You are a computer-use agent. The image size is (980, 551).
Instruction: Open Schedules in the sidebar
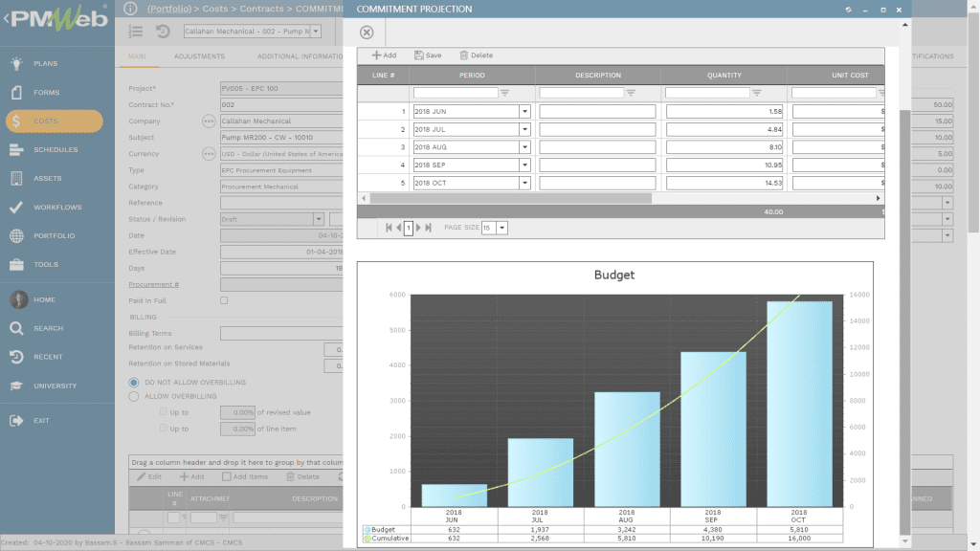pos(56,150)
